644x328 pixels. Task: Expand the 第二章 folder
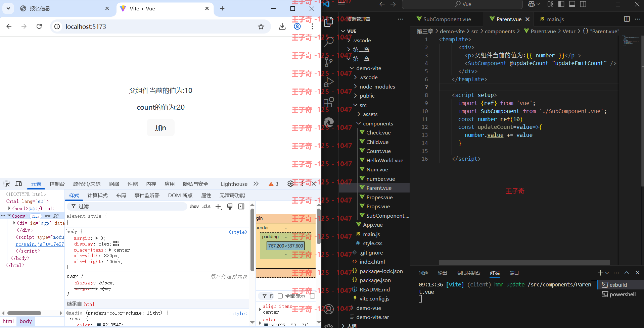pos(349,50)
